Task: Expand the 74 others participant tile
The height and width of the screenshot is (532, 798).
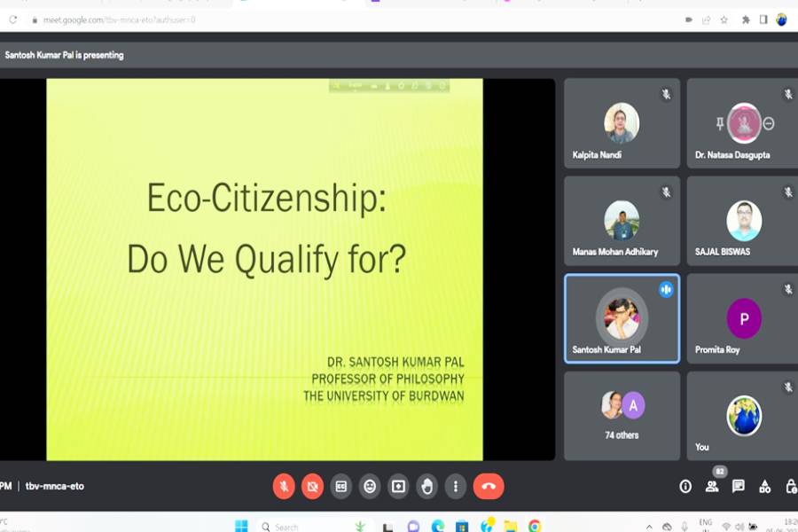Action: [x=622, y=415]
